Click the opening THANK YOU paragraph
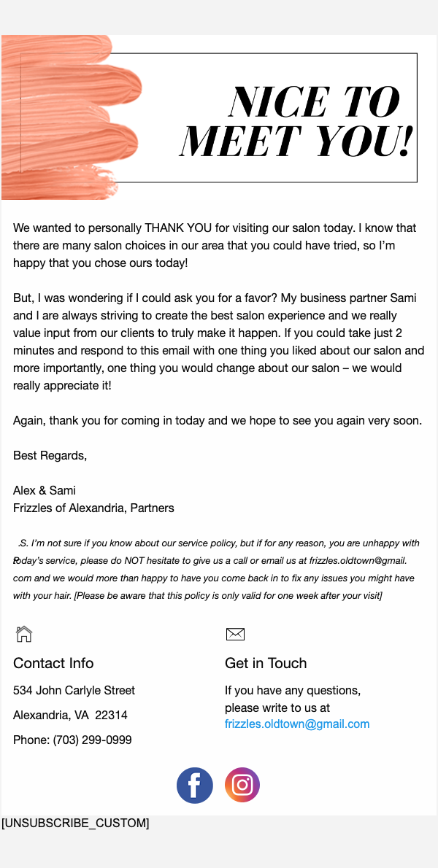Viewport: 438px width, 868px height. (215, 246)
